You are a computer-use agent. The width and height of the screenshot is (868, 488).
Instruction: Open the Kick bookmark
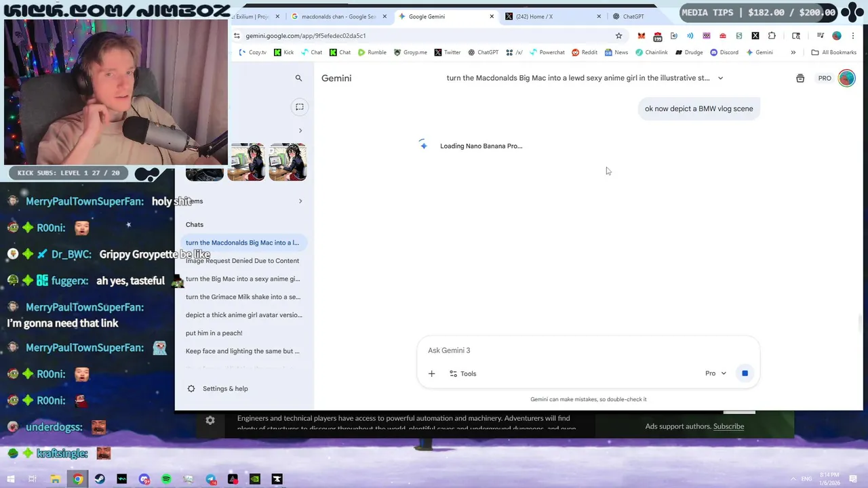coord(284,52)
